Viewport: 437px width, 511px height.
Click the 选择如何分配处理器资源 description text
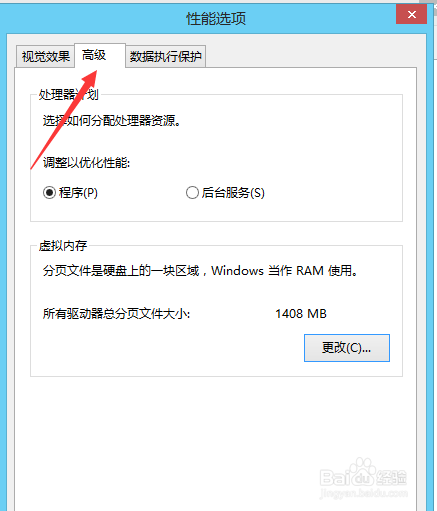point(112,121)
